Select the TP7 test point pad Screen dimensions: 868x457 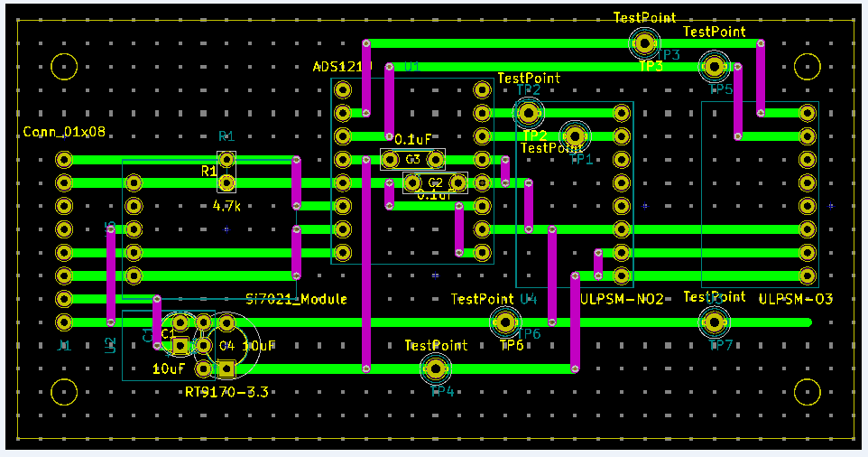(714, 322)
